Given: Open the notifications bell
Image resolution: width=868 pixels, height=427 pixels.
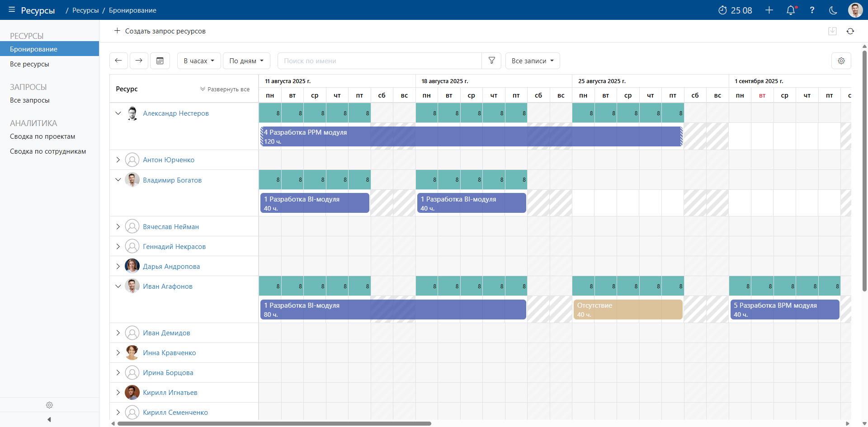Looking at the screenshot, I should pos(791,10).
